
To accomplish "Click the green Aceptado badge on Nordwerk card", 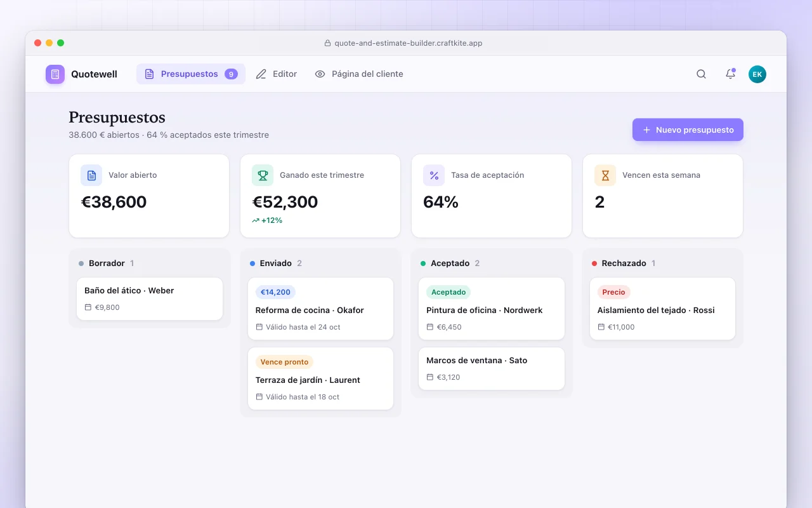I will [x=449, y=292].
